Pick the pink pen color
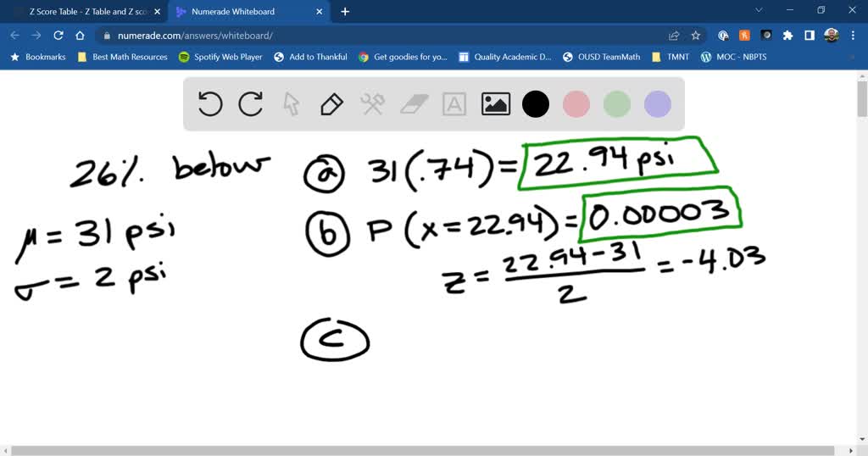Viewport: 868px width, 456px height. point(576,104)
